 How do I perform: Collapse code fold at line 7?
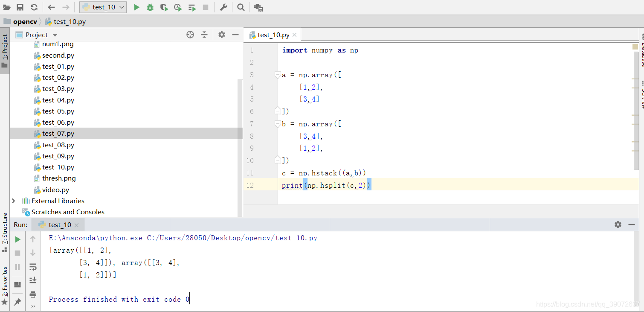pyautogui.click(x=278, y=124)
